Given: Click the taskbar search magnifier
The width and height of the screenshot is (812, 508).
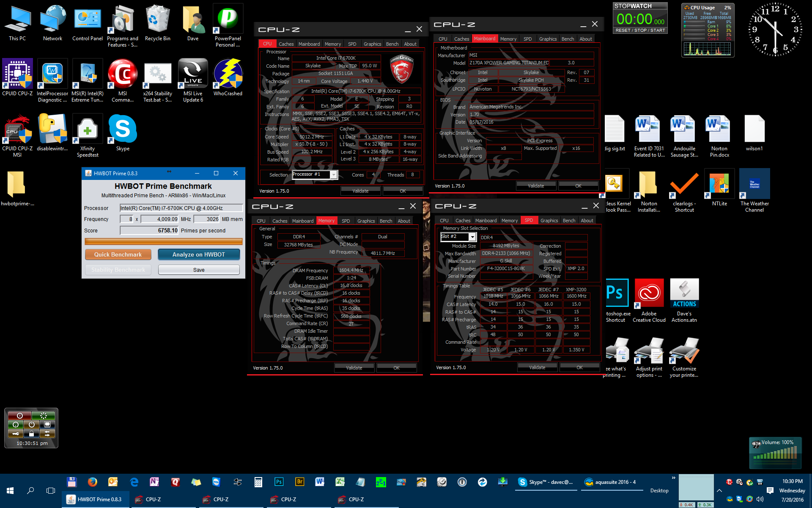Looking at the screenshot, I should click(x=30, y=490).
